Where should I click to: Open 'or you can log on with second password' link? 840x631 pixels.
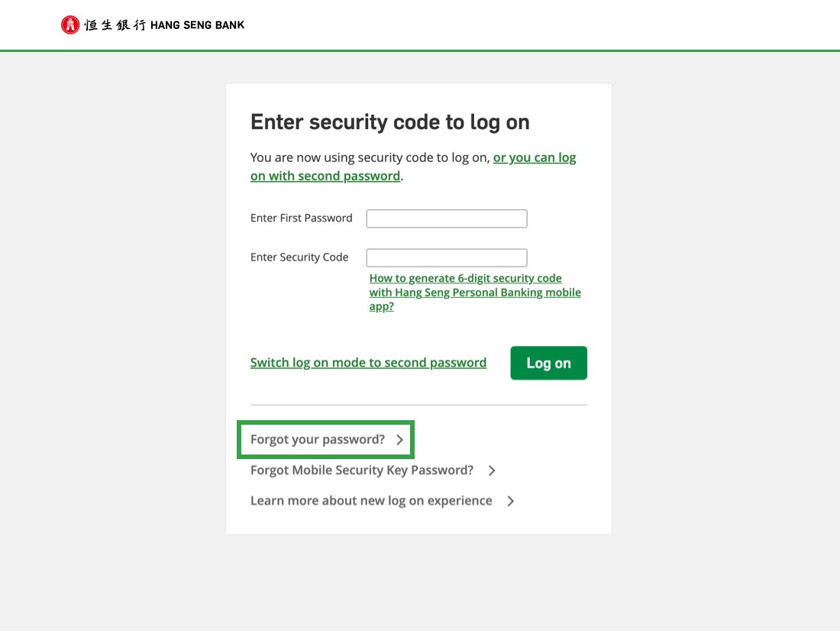[x=413, y=167]
